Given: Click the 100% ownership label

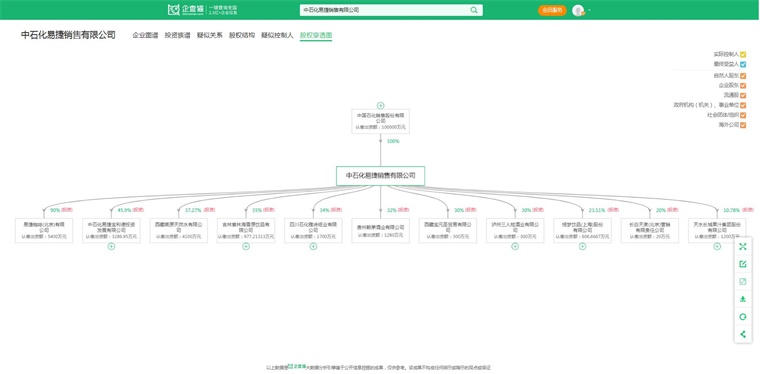Looking at the screenshot, I should 393,141.
